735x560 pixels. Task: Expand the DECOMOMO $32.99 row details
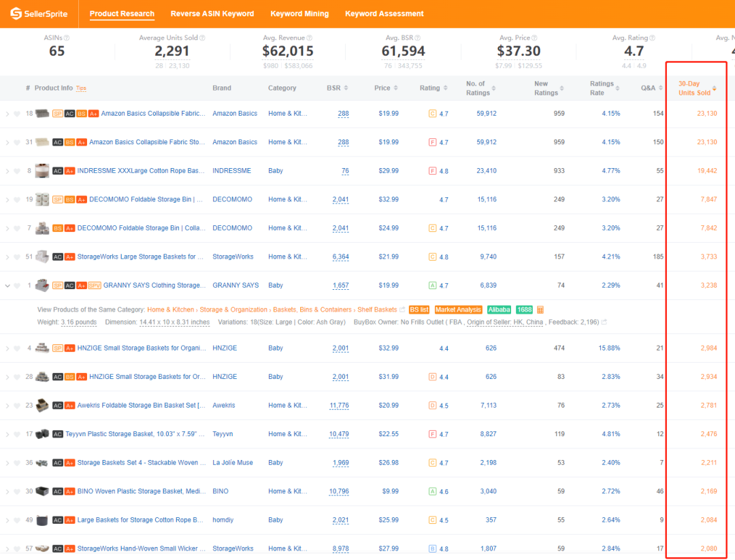7,199
